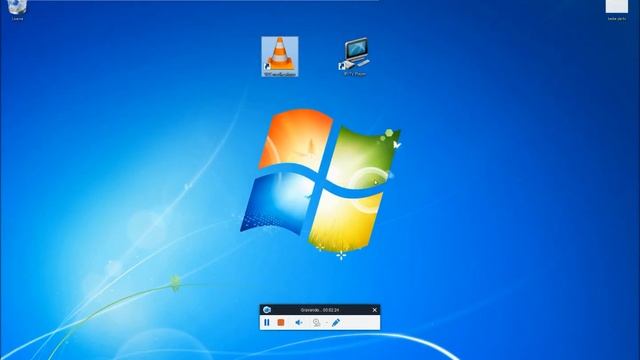Toggle the webcam overlay in recorder
This screenshot has height=360, width=640.
[316, 322]
